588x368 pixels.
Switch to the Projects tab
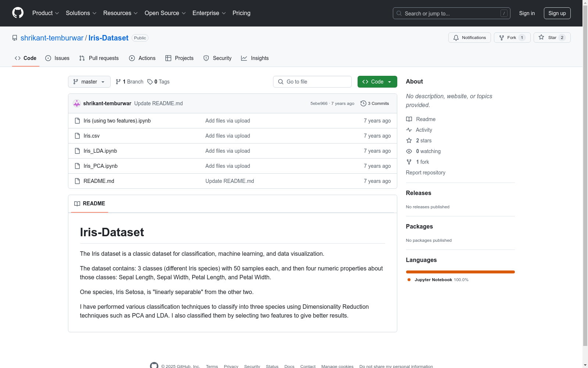pos(179,58)
